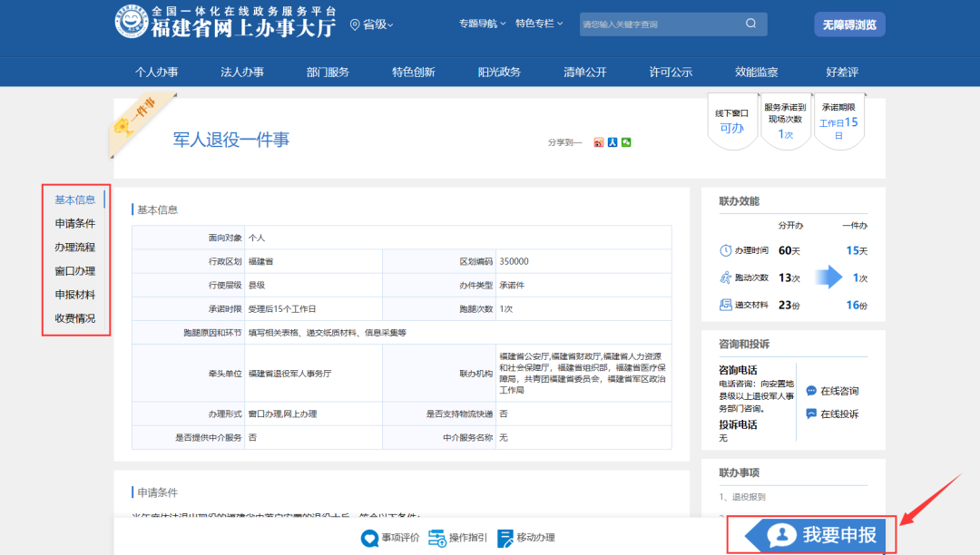Viewport: 980px width, 555px height.
Task: Share to Sina Weibo icon
Action: point(599,142)
